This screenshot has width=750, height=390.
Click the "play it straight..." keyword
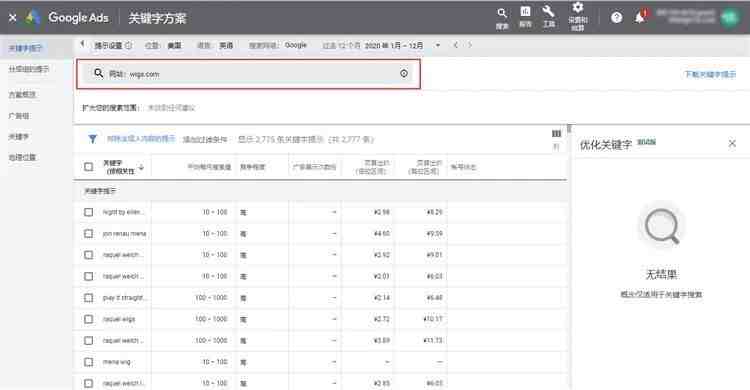pyautogui.click(x=124, y=298)
